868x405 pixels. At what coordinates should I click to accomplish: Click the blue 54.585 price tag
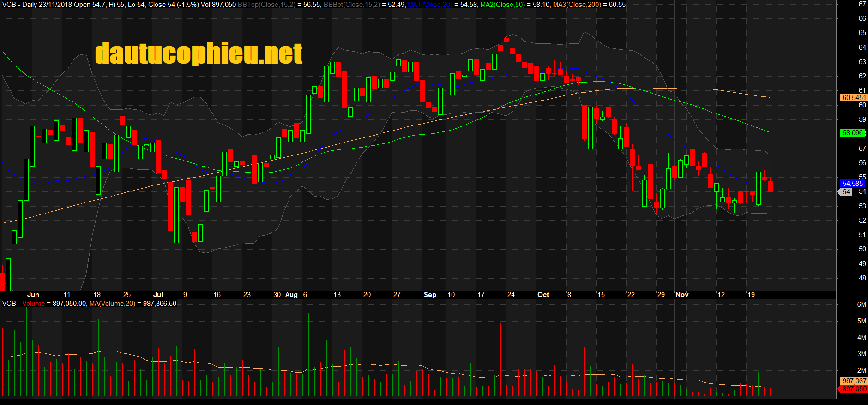(x=852, y=184)
